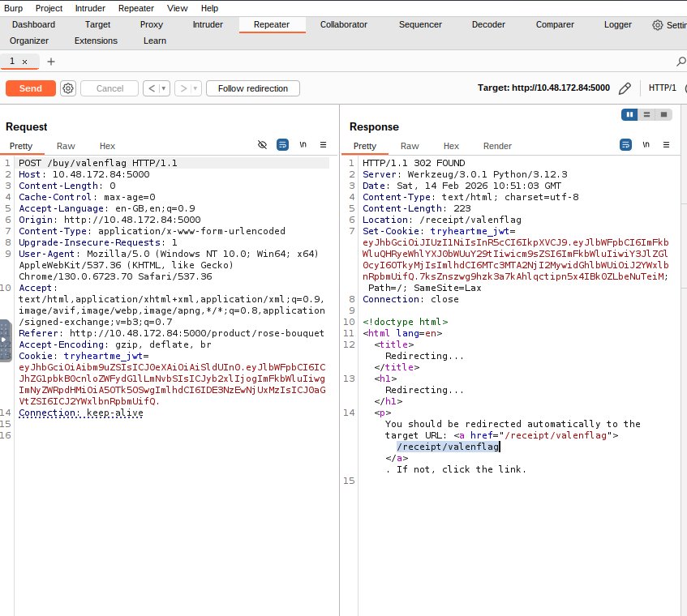Viewport: 687px width, 616px height.
Task: Expand the forward history dropdown arrow
Action: click(195, 88)
